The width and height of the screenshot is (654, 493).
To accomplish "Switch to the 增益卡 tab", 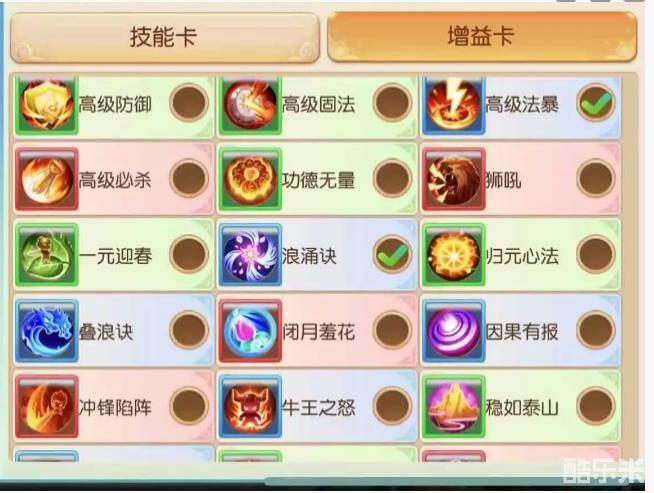I will [482, 36].
